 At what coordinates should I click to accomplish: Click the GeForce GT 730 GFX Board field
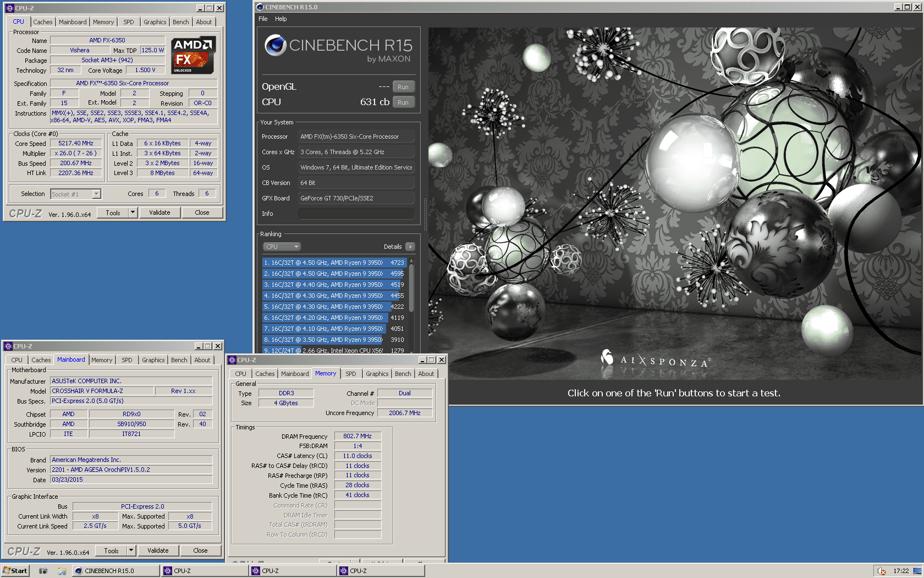[356, 198]
